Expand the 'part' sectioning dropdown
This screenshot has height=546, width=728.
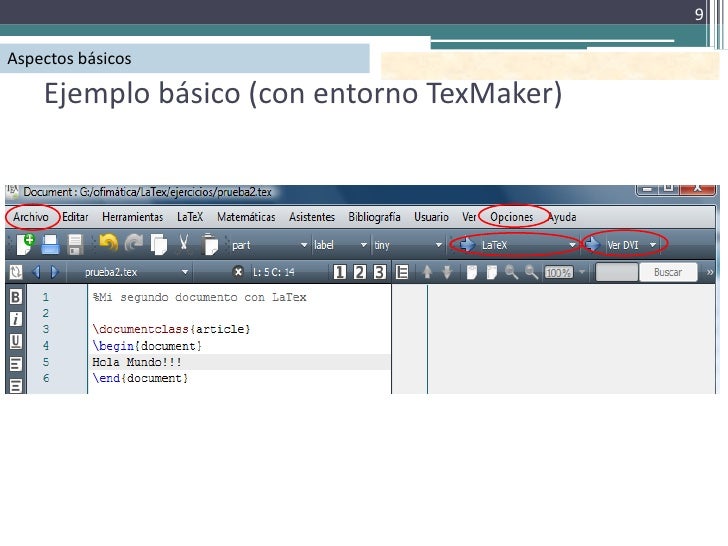(x=304, y=245)
